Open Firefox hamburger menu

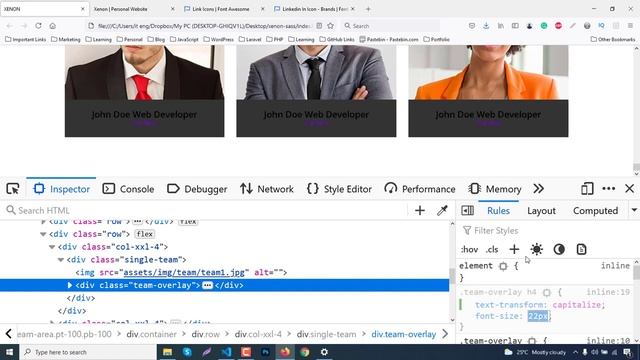click(x=630, y=26)
